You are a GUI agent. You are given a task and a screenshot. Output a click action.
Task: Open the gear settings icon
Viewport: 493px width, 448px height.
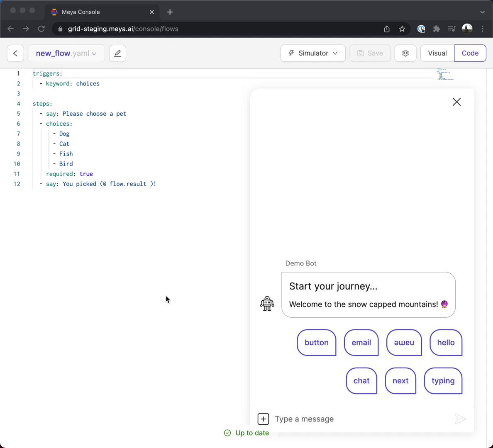point(405,53)
